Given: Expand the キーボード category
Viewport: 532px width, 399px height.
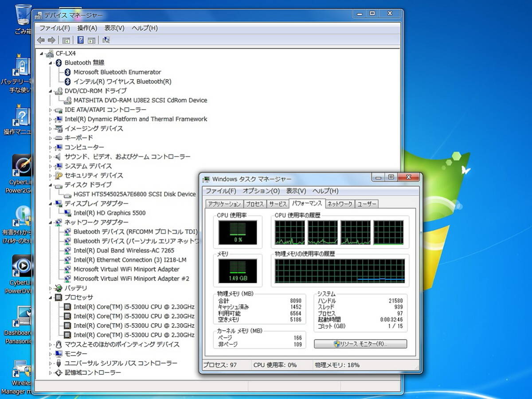Looking at the screenshot, I should pos(50,138).
